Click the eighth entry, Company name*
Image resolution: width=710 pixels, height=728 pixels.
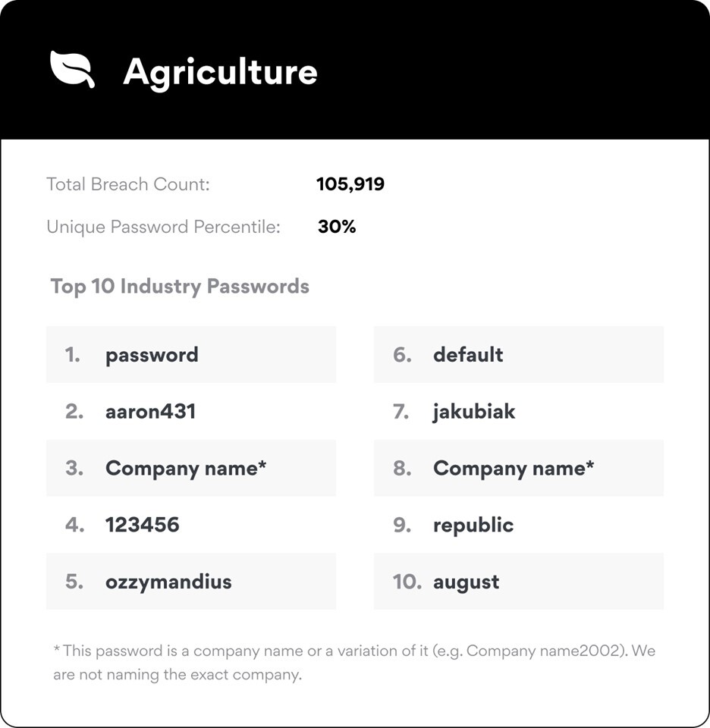(x=519, y=468)
